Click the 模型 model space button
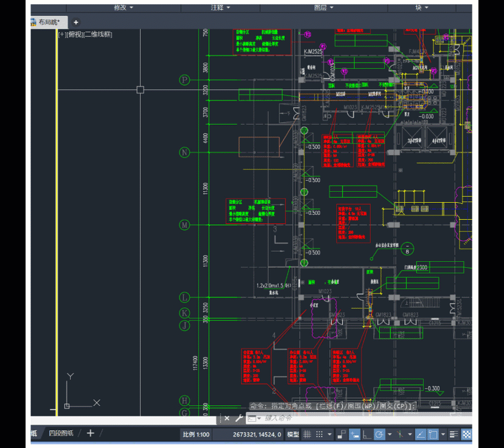This screenshot has height=448, width=504. click(x=293, y=434)
